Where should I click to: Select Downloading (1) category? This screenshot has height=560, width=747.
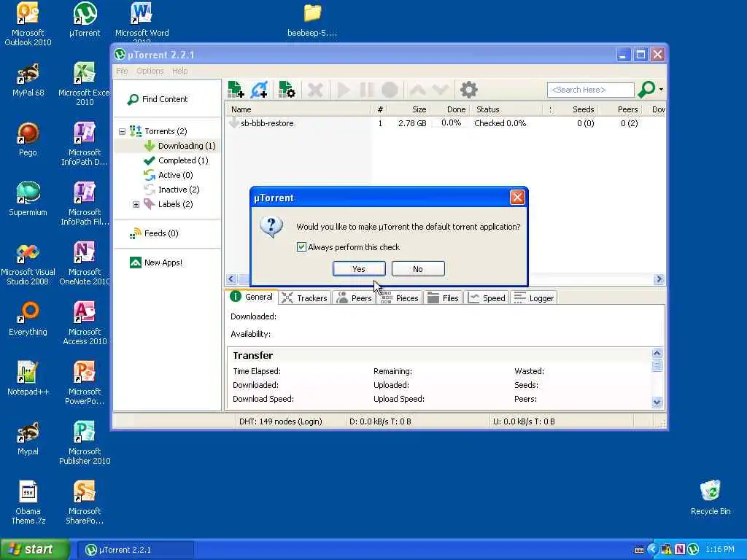point(180,146)
